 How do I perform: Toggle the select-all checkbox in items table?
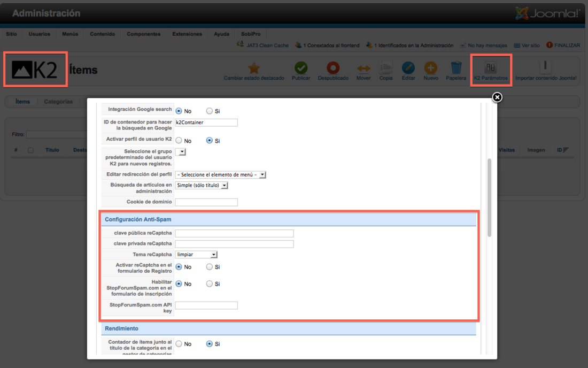(x=31, y=150)
